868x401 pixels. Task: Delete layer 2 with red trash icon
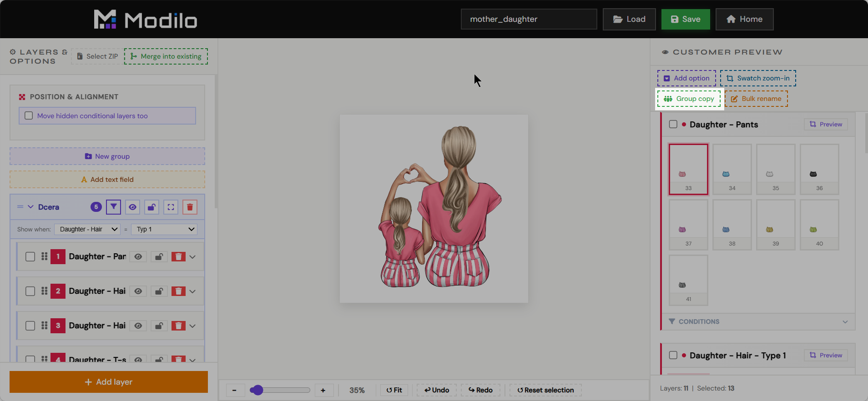(178, 291)
